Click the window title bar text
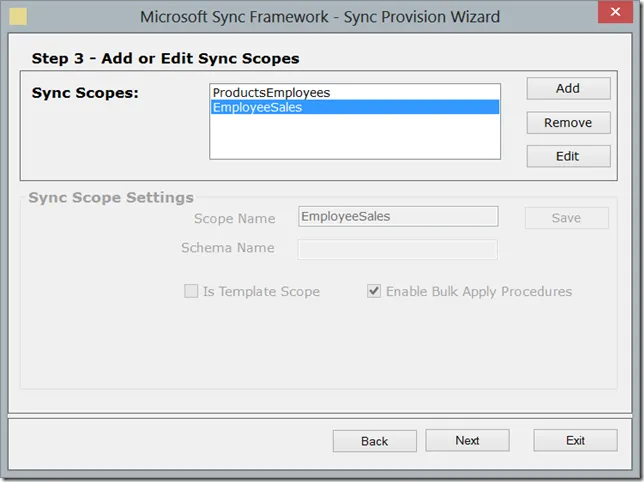The width and height of the screenshot is (644, 482). click(x=320, y=17)
